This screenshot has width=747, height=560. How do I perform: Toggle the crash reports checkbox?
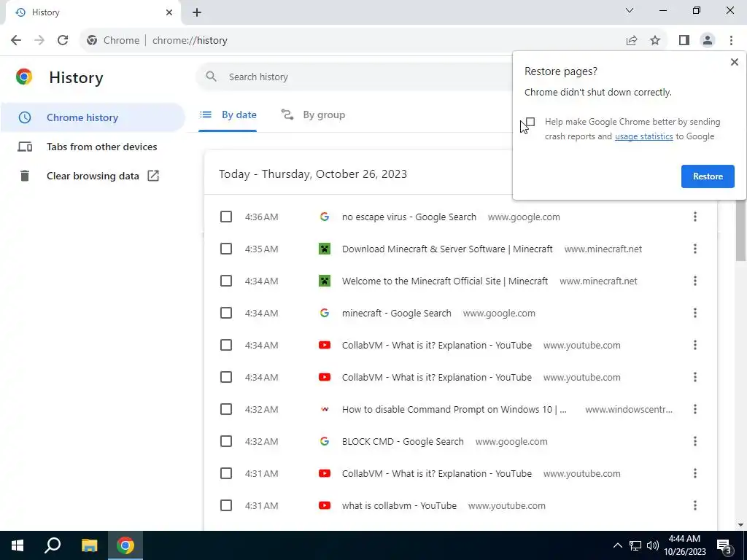(530, 122)
